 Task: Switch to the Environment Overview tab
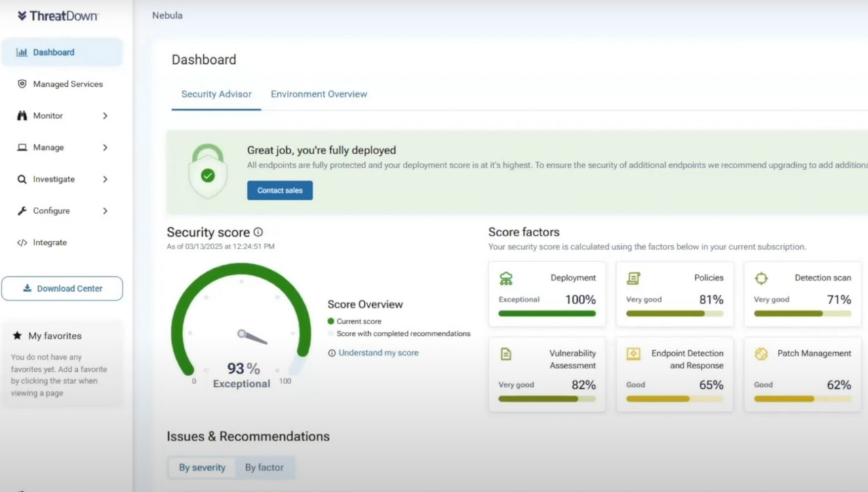point(319,94)
